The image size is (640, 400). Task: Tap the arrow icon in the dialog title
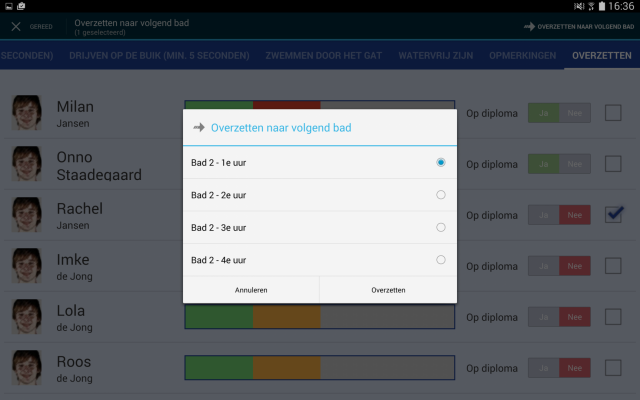tap(198, 128)
